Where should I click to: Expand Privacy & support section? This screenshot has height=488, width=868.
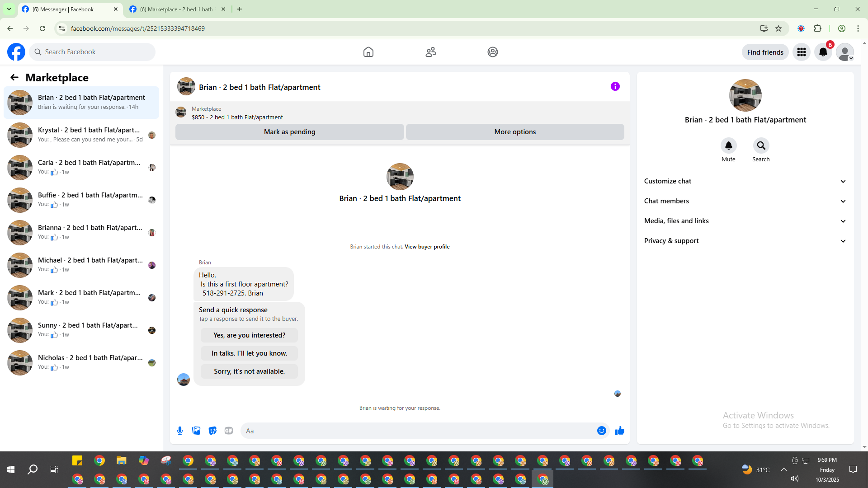coord(745,241)
